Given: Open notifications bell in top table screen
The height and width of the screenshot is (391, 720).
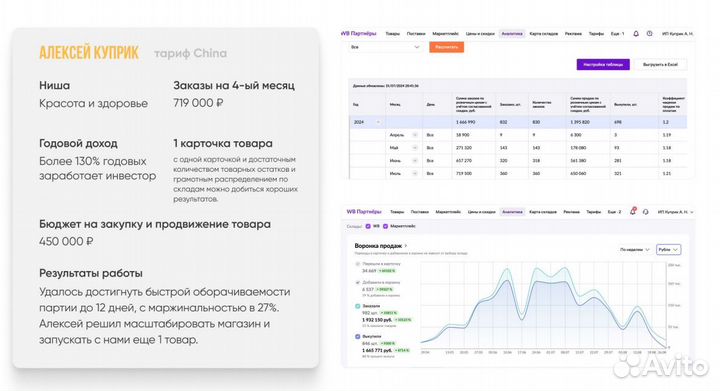Looking at the screenshot, I should pos(636,34).
